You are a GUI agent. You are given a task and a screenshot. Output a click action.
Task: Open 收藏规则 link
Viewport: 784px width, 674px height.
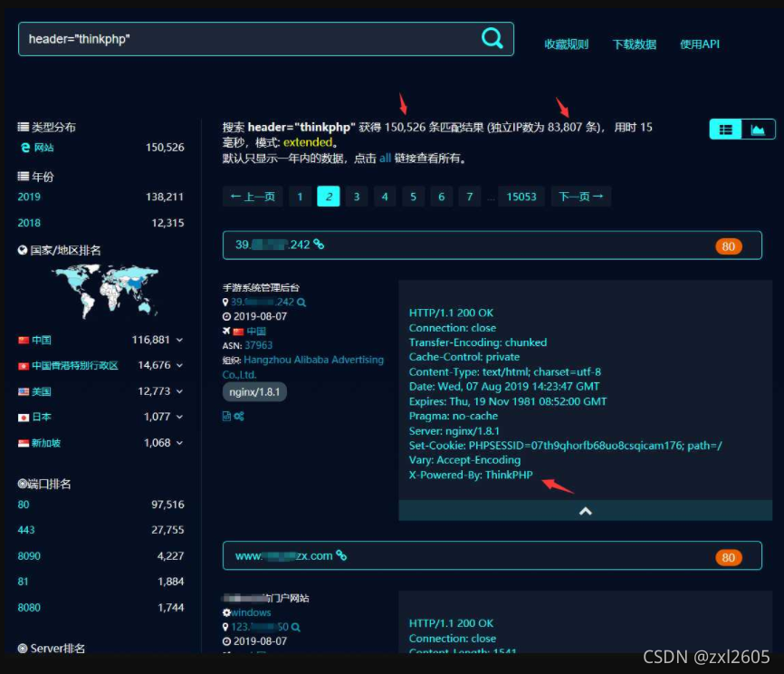pyautogui.click(x=566, y=44)
